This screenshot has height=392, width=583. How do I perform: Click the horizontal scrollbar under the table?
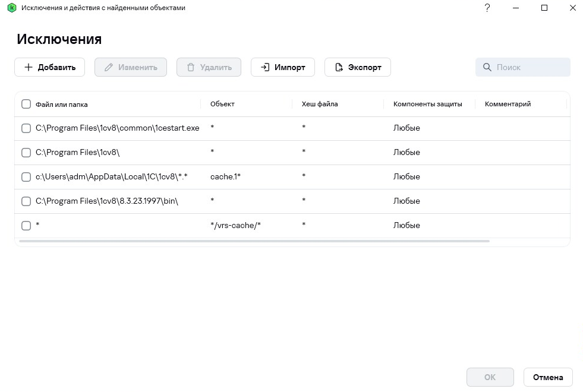pos(254,241)
